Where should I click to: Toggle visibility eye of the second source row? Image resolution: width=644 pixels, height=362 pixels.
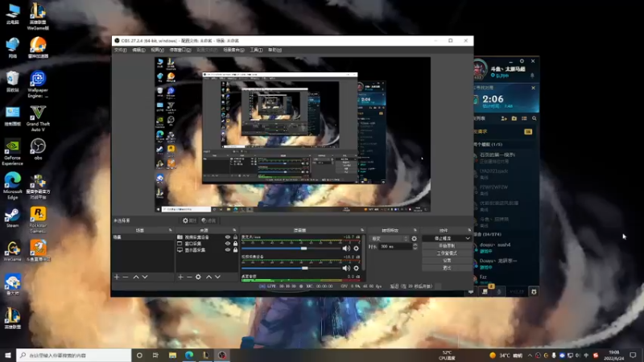coord(228,244)
